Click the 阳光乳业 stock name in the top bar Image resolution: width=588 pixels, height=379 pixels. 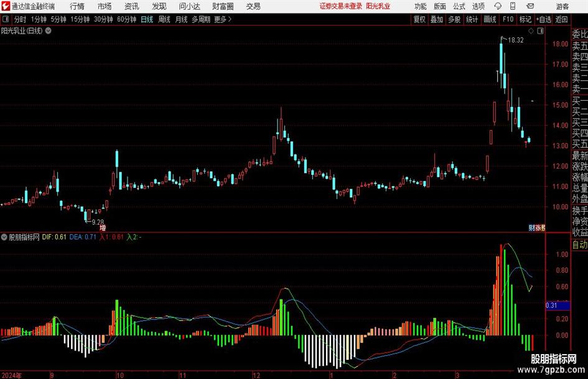tap(378, 6)
